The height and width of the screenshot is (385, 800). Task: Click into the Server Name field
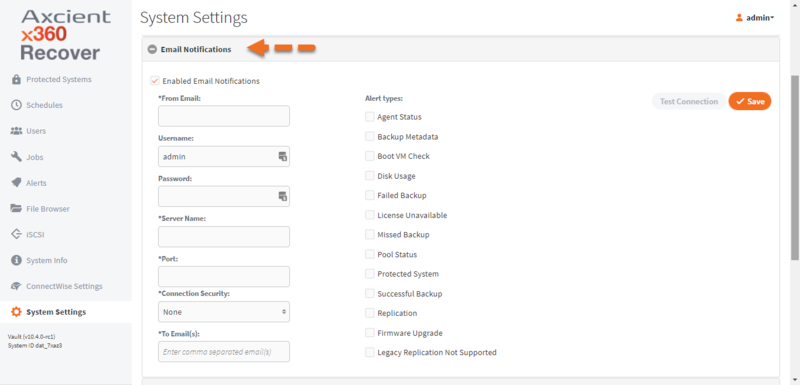(224, 237)
